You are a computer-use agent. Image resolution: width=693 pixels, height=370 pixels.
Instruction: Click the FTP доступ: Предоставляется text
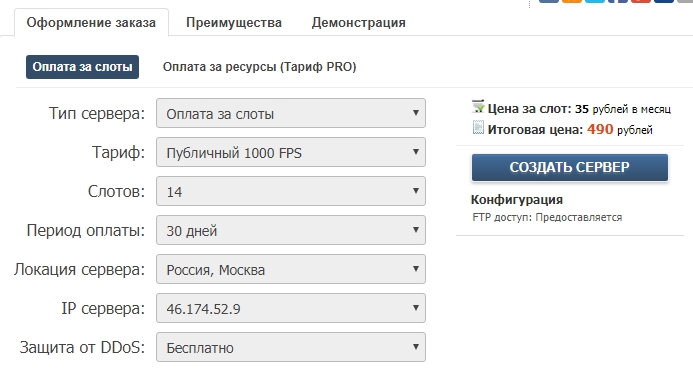click(547, 217)
